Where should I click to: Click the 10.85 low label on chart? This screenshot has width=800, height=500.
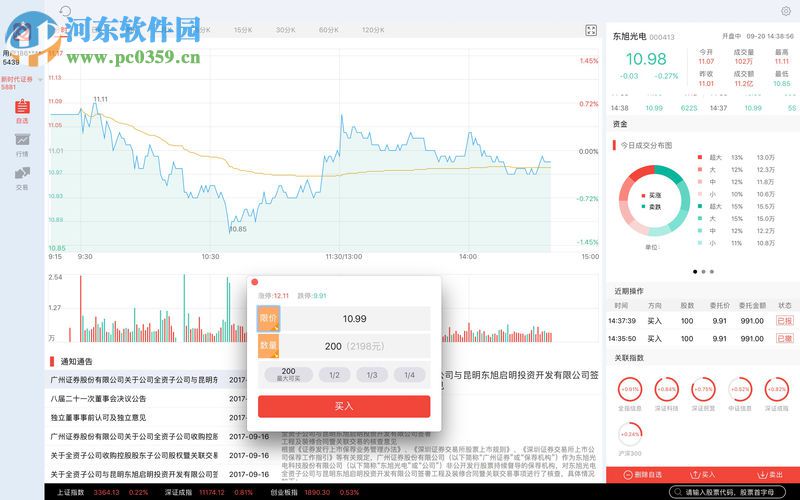pyautogui.click(x=238, y=229)
